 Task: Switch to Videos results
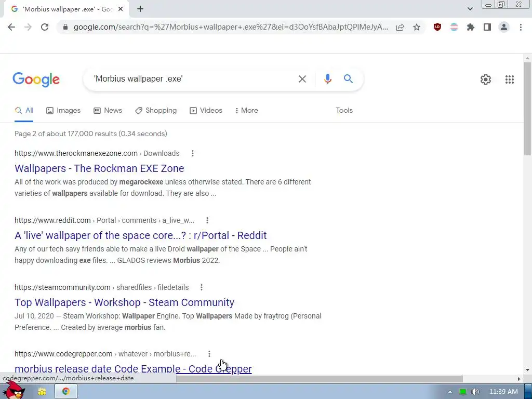(206, 111)
